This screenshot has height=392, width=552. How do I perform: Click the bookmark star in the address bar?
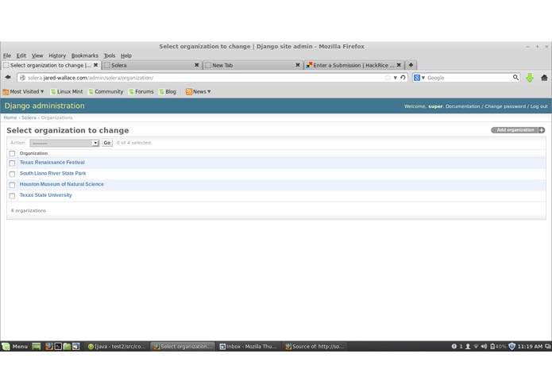(x=388, y=77)
